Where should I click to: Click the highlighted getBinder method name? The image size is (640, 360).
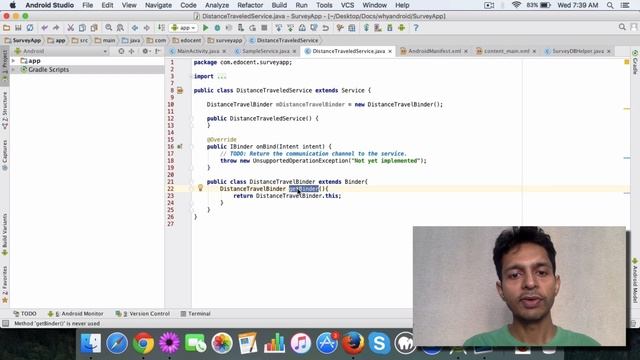(304, 189)
